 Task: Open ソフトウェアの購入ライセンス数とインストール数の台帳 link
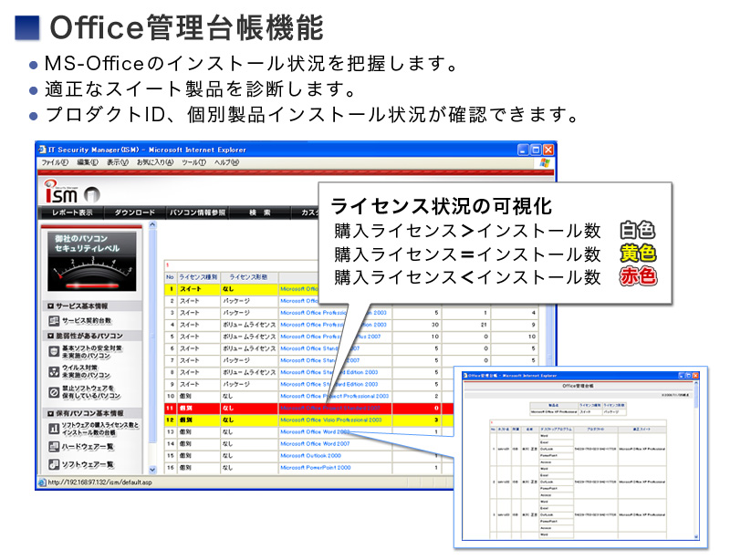point(100,429)
